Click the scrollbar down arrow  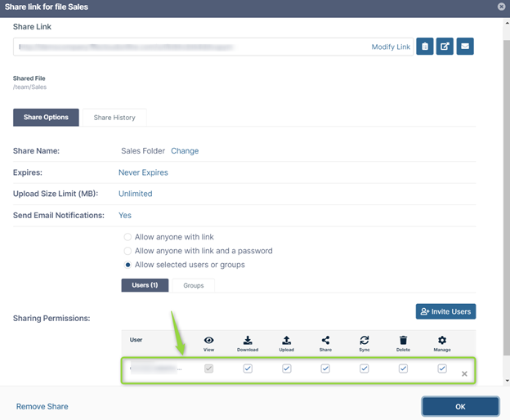[507, 381]
